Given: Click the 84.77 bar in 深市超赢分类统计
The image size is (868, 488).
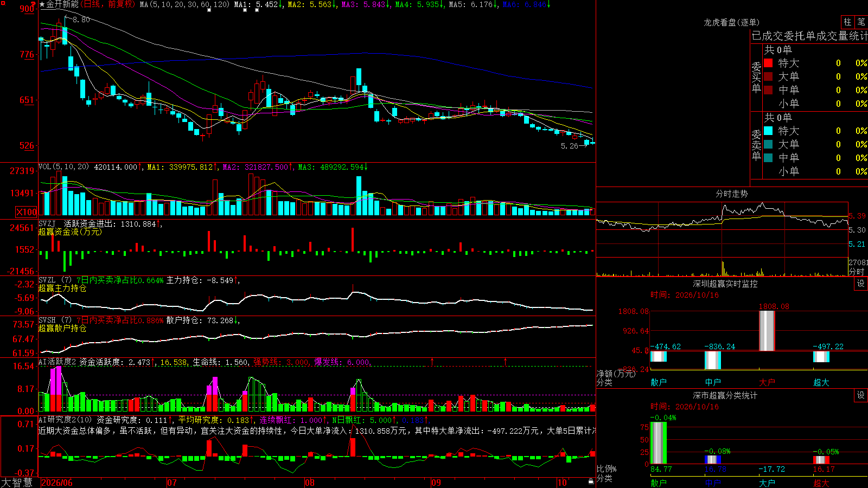Looking at the screenshot, I should [659, 443].
